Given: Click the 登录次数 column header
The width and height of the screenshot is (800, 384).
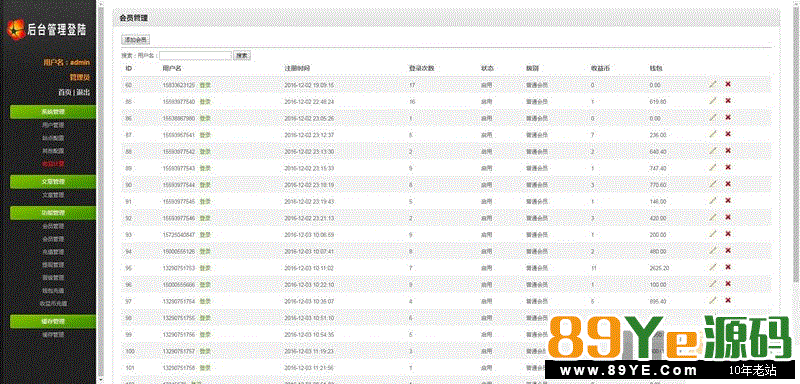Looking at the screenshot, I should [421, 68].
